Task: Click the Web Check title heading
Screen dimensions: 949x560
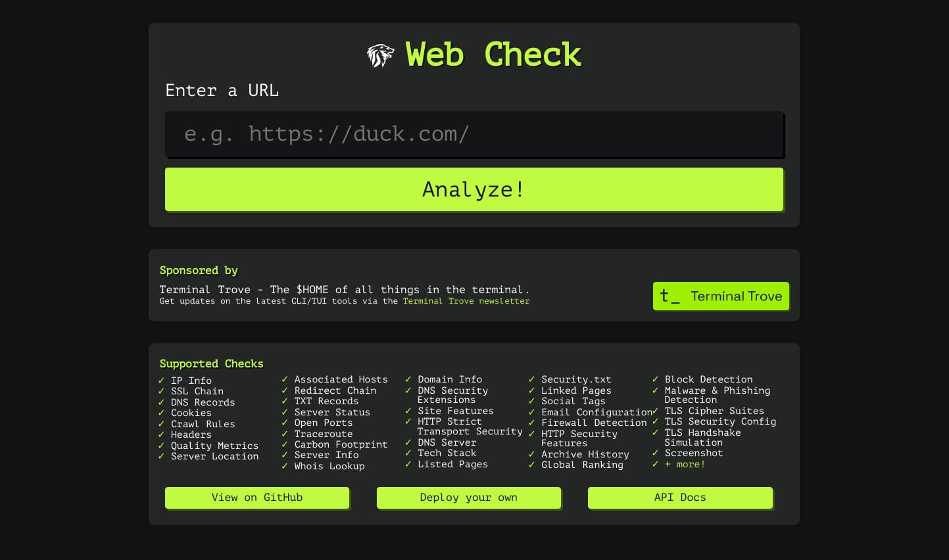Action: tap(493, 55)
